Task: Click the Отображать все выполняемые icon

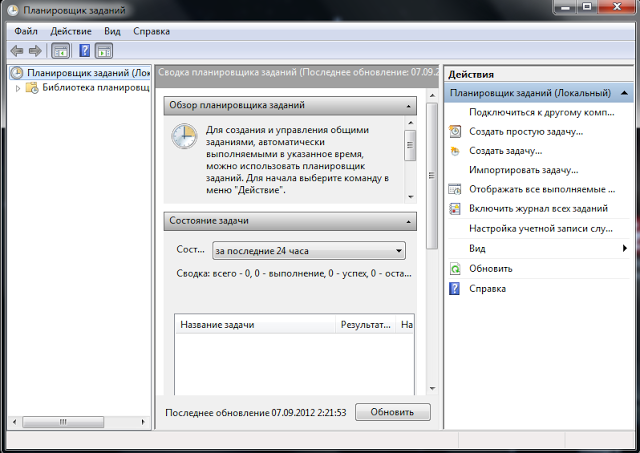Action: tap(455, 189)
